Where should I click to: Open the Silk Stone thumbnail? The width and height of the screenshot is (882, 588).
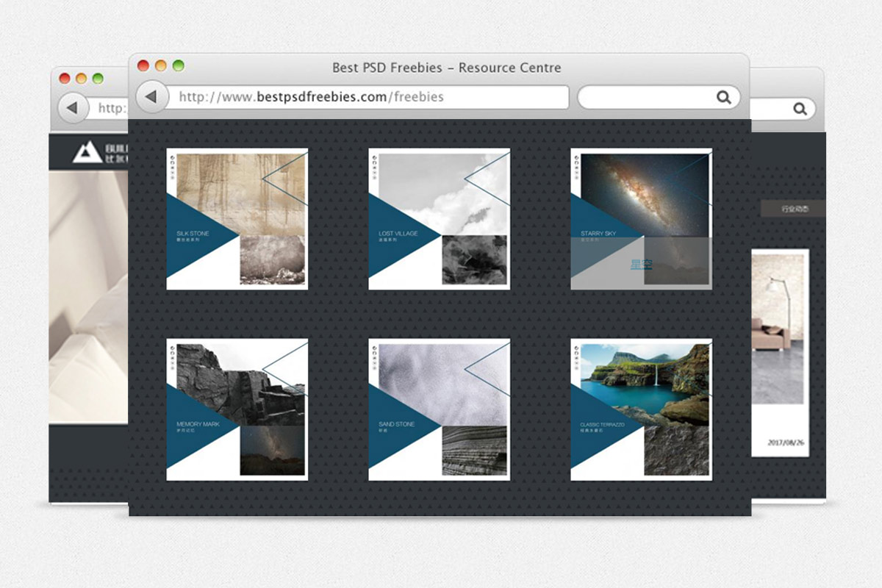click(x=237, y=219)
